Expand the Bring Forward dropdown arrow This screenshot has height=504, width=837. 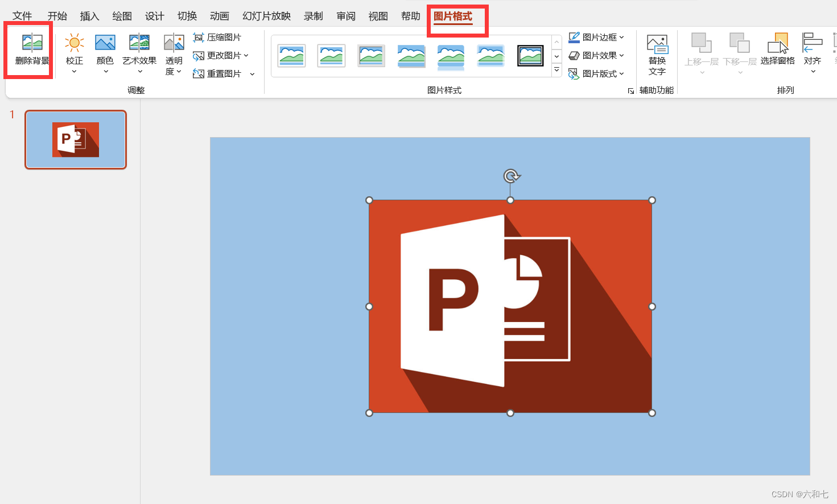pyautogui.click(x=702, y=72)
